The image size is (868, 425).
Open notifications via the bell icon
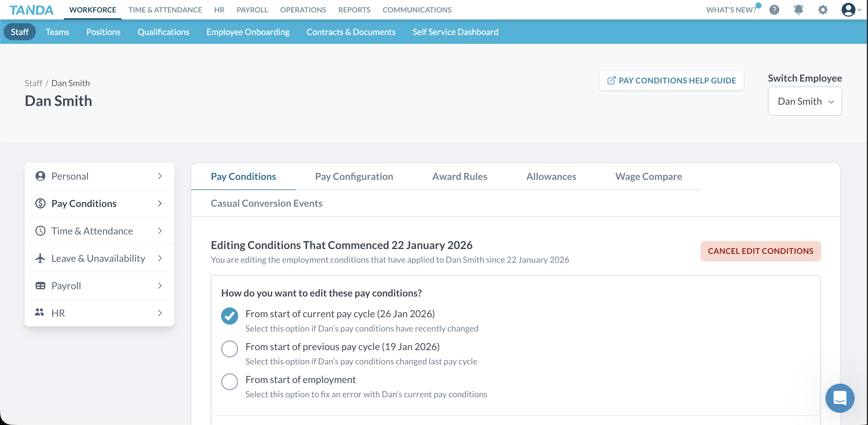coord(798,10)
